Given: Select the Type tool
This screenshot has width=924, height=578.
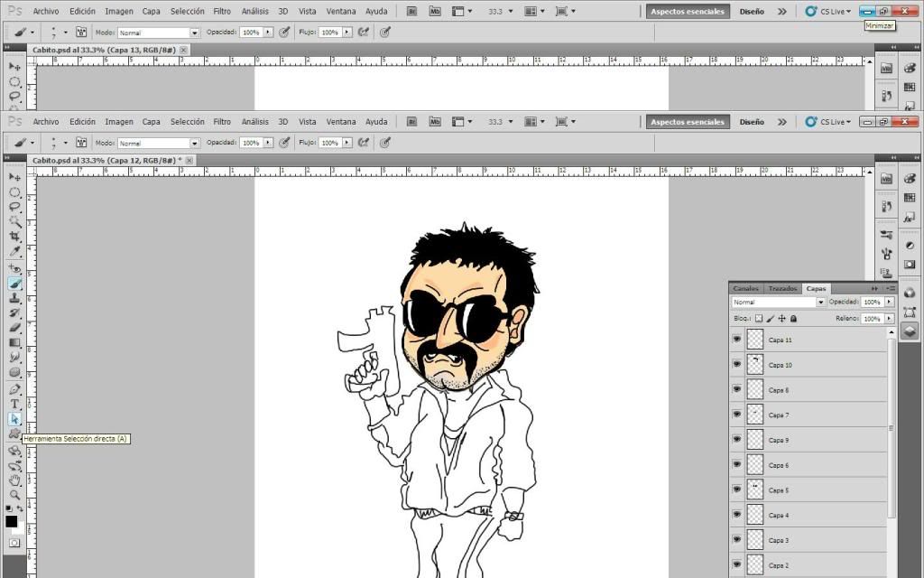Looking at the screenshot, I should (14, 405).
